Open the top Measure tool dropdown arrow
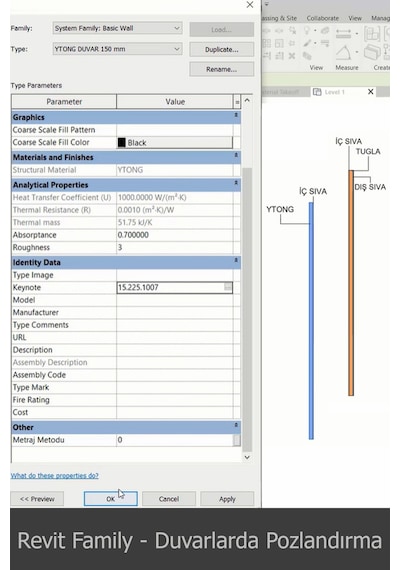Screen dimensions: 400x570 (356, 33)
